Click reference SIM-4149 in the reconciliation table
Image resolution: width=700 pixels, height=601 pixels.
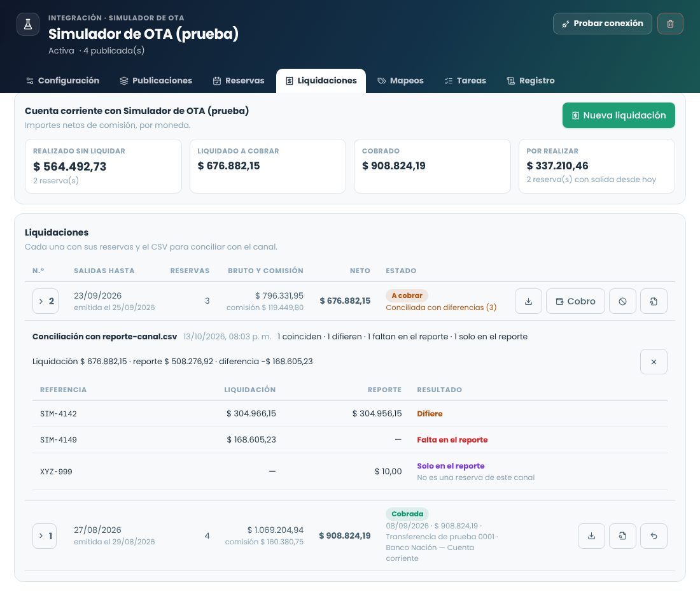click(59, 441)
